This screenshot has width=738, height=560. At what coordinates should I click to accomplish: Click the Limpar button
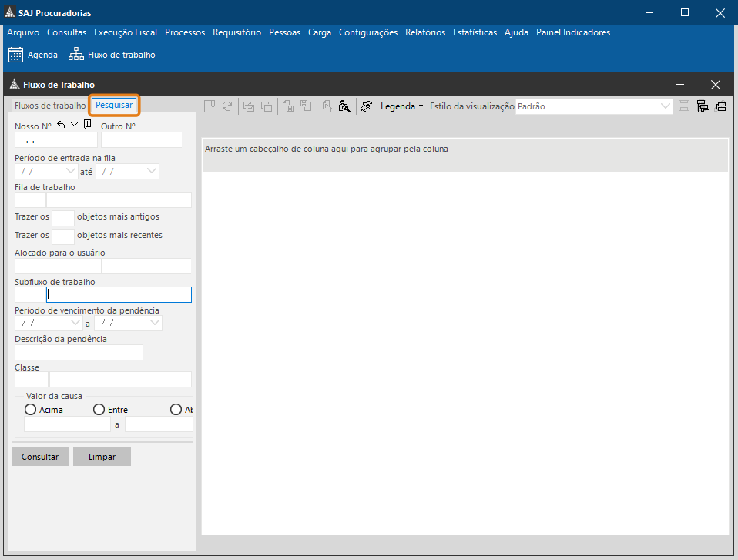point(102,457)
